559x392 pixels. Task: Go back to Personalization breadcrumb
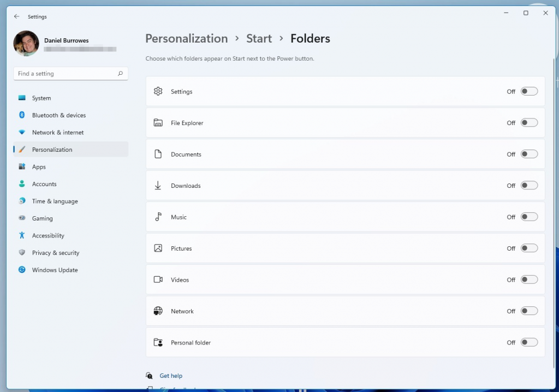(187, 39)
